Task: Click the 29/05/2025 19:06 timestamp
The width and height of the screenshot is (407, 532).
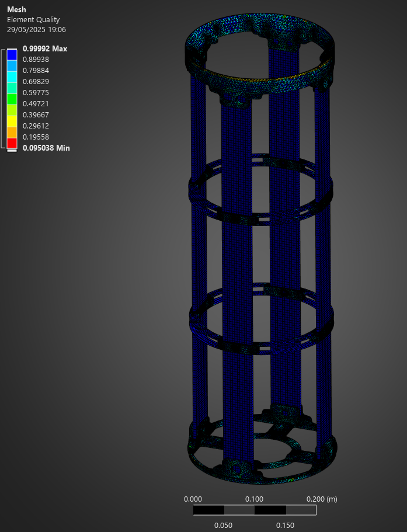Action: tap(36, 29)
